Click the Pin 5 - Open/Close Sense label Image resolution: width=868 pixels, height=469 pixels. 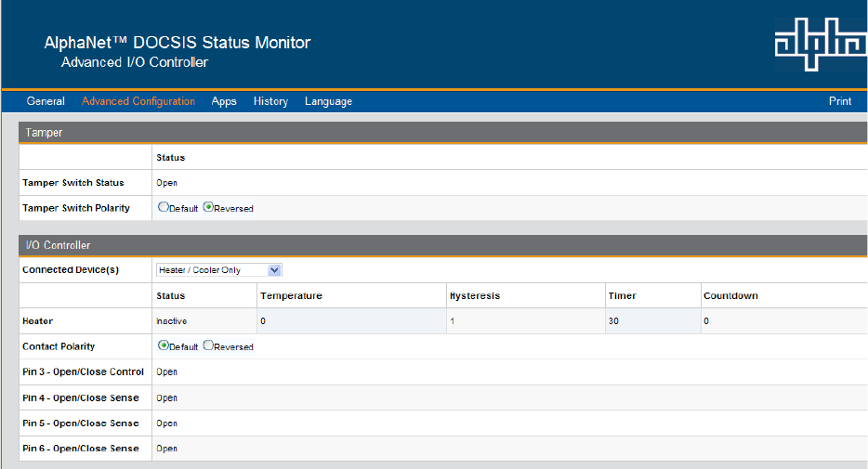81,423
